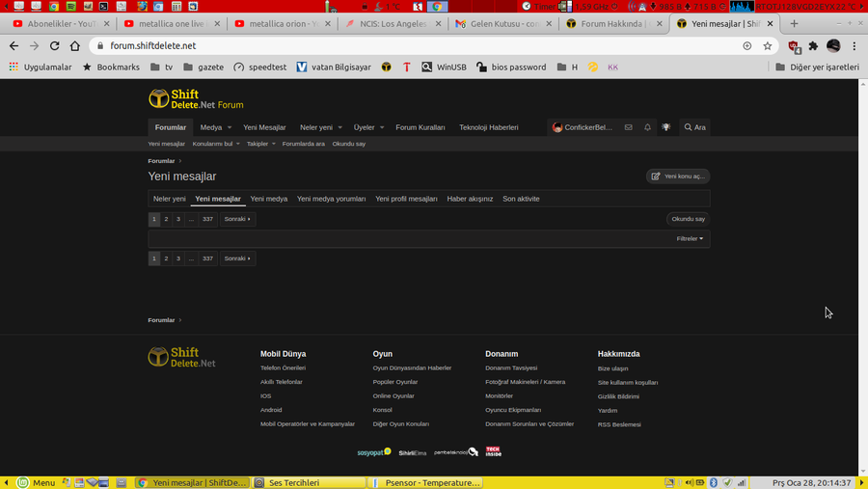Expand the Neler yeni dropdown arrow
The image size is (868, 489).
(x=340, y=127)
